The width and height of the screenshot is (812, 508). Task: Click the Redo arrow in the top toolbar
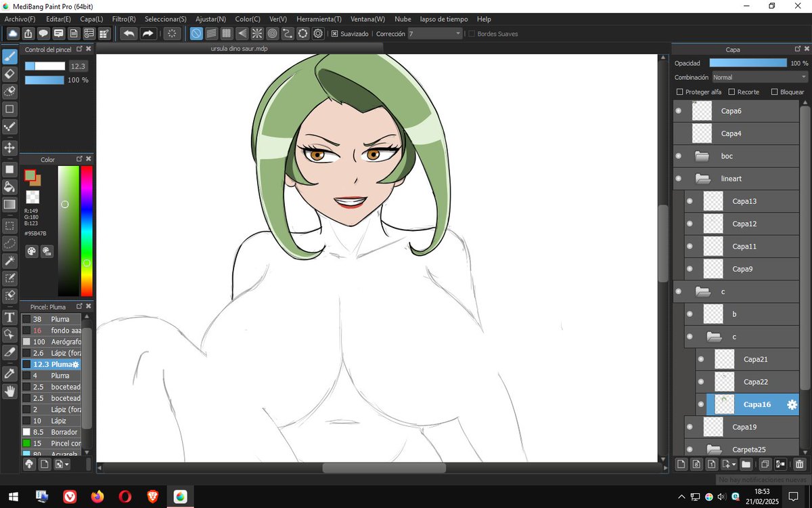(148, 33)
